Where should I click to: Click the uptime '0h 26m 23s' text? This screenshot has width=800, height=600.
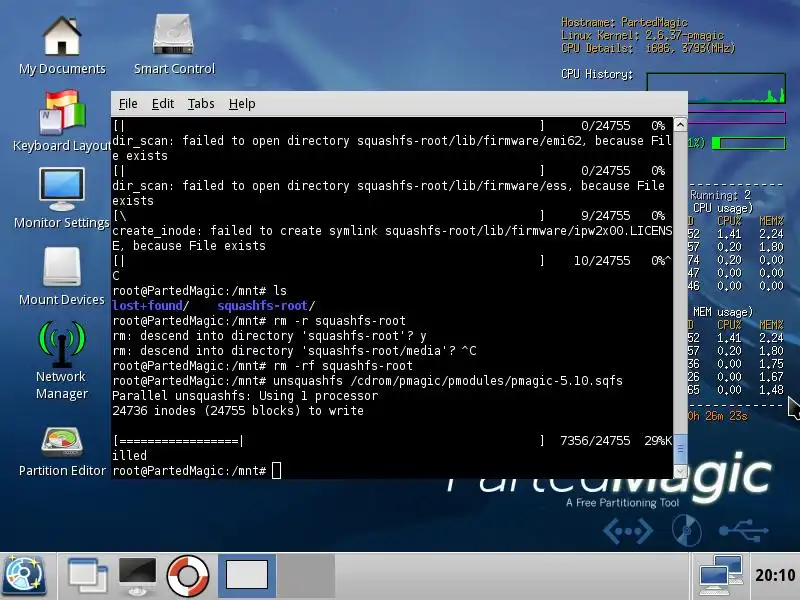(717, 416)
